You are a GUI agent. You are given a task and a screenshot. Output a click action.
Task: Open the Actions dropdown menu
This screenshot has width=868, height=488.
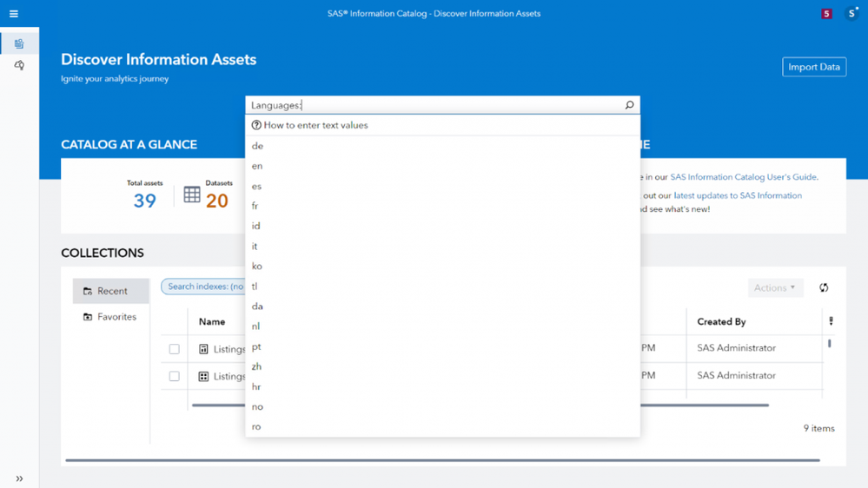point(775,287)
